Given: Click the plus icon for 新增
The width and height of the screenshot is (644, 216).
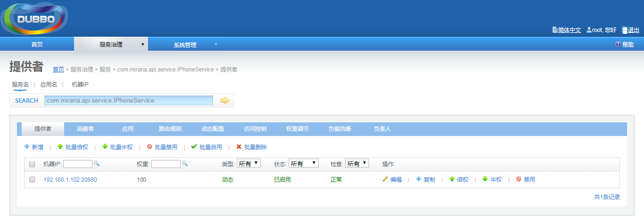Looking at the screenshot, I should tap(27, 147).
